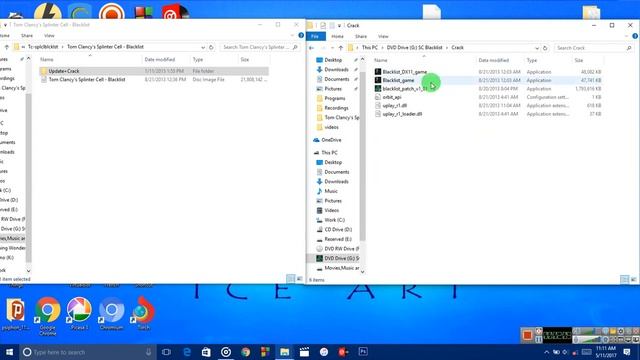
Task: Open the View tab in Crack window
Action: click(383, 36)
